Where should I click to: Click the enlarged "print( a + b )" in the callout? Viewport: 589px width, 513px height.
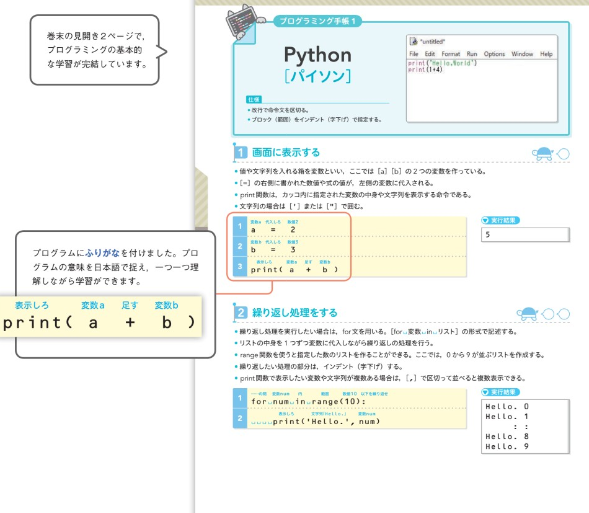point(99,323)
